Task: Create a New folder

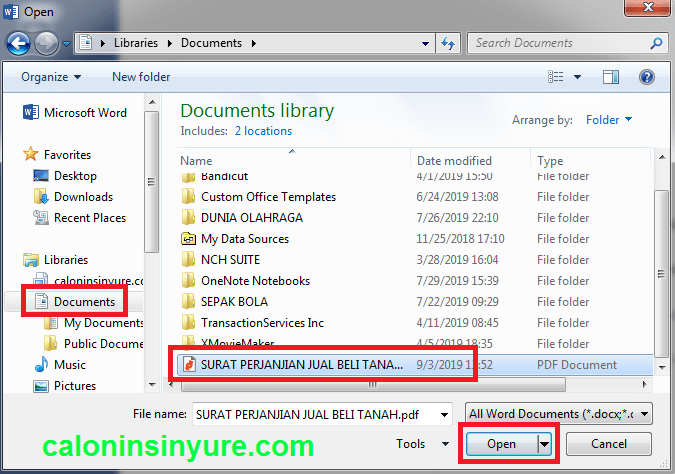Action: 141,77
